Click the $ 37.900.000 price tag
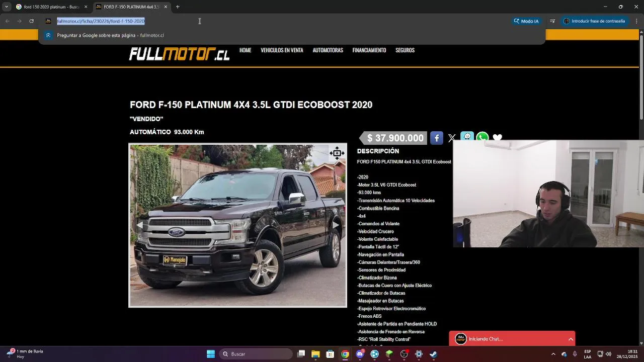This screenshot has height=362, width=644. (x=393, y=138)
